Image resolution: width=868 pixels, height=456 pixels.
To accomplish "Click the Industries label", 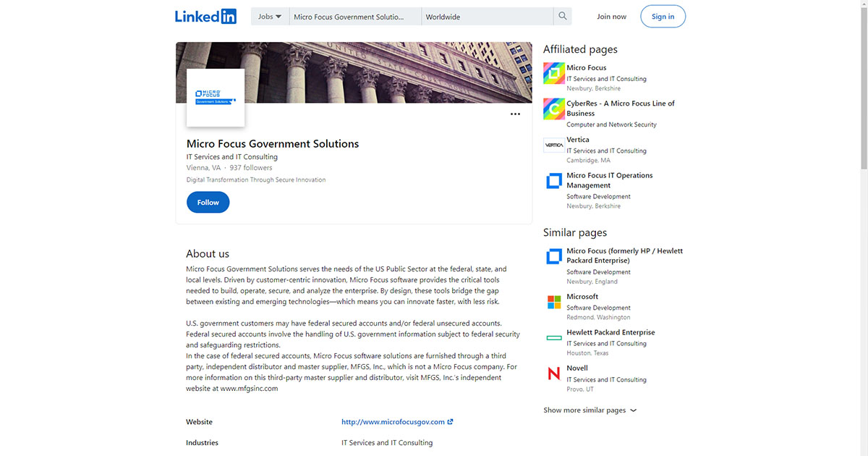I will (x=202, y=442).
